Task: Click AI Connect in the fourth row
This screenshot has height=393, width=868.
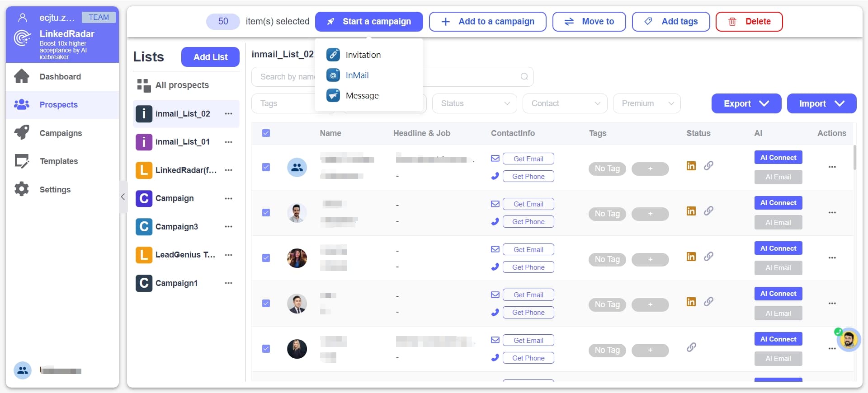Action: (x=778, y=294)
